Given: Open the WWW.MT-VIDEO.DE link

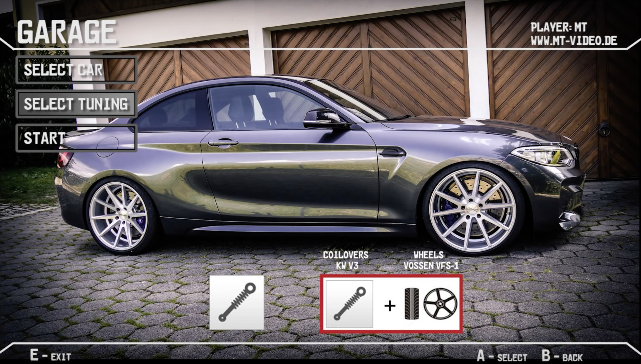Looking at the screenshot, I should pyautogui.click(x=574, y=41).
